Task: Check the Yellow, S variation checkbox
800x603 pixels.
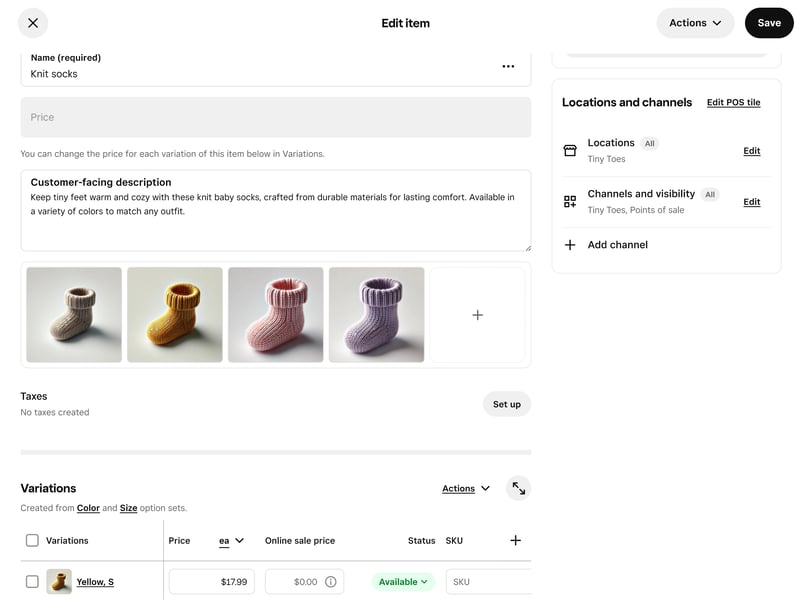Action: [32, 582]
